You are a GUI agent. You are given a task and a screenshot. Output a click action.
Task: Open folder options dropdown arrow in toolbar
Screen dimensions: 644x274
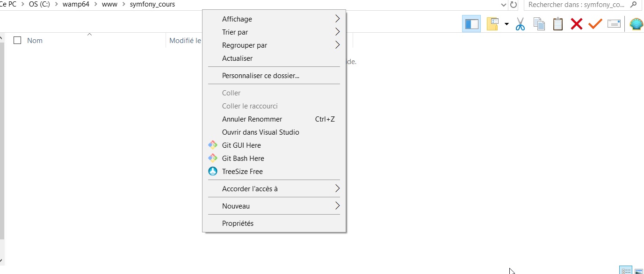[507, 24]
